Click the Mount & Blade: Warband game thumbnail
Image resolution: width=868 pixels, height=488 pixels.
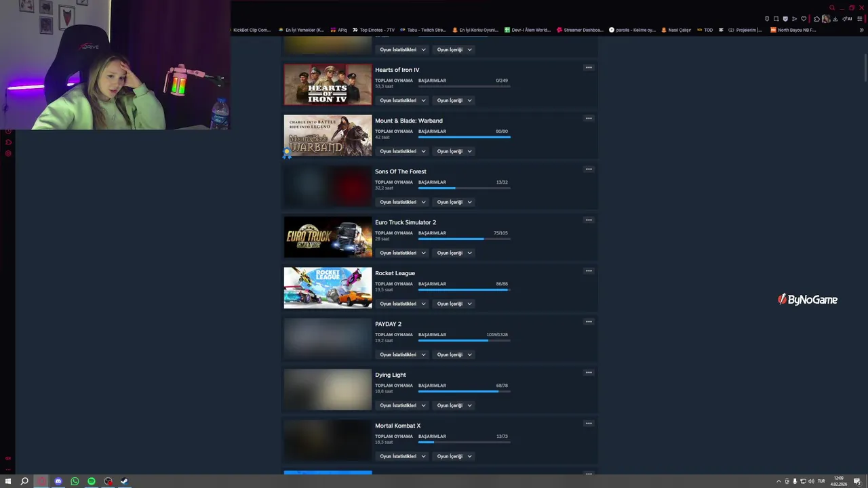pos(328,136)
